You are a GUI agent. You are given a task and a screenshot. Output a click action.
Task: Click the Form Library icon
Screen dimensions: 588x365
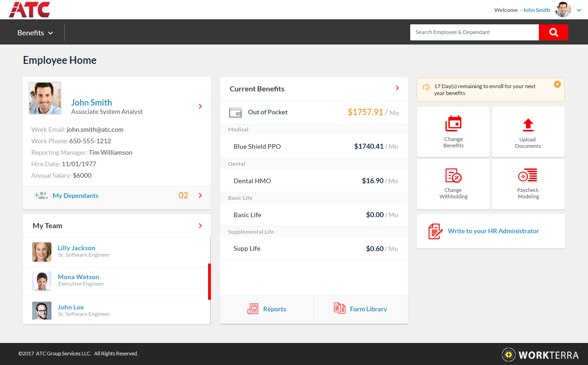click(x=339, y=309)
